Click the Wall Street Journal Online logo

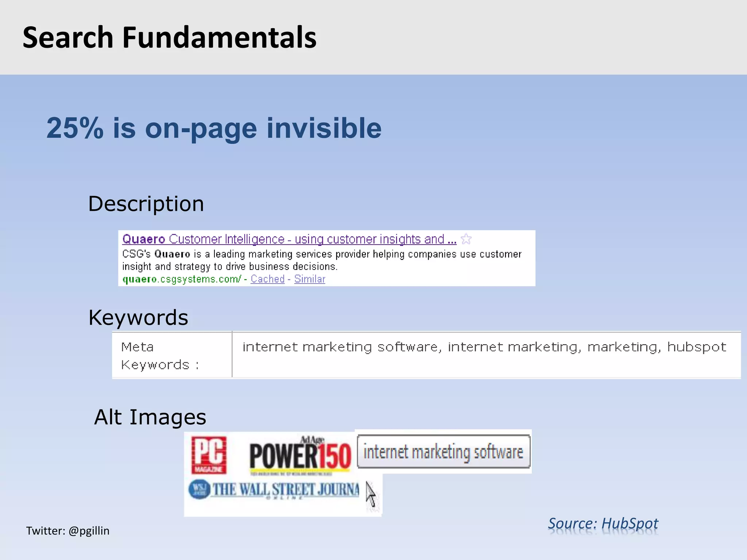tap(274, 490)
